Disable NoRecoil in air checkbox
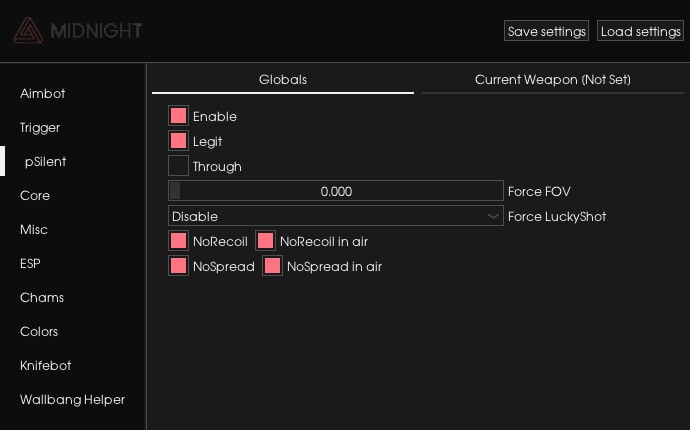The width and height of the screenshot is (690, 430). [x=266, y=241]
